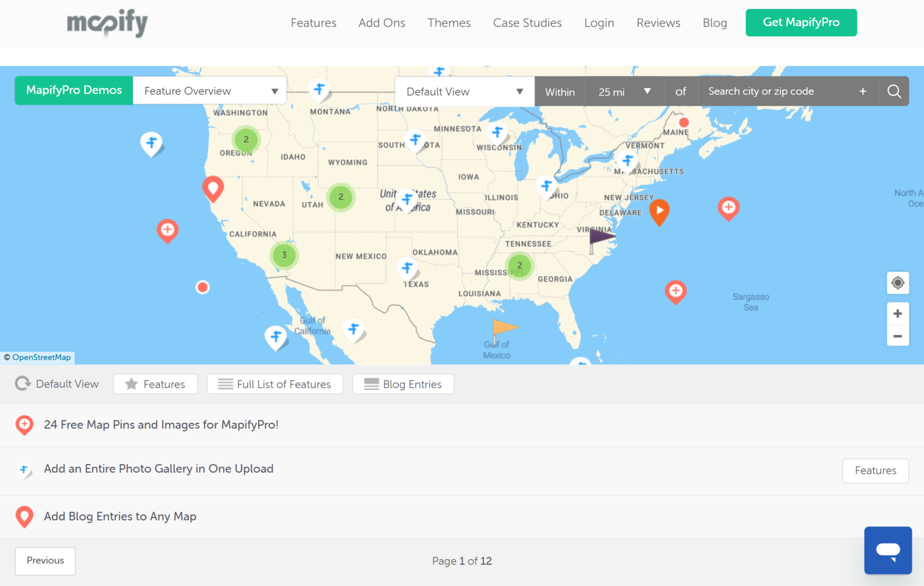Select the Blog Entries filter below the map
This screenshot has height=586, width=924.
click(402, 384)
